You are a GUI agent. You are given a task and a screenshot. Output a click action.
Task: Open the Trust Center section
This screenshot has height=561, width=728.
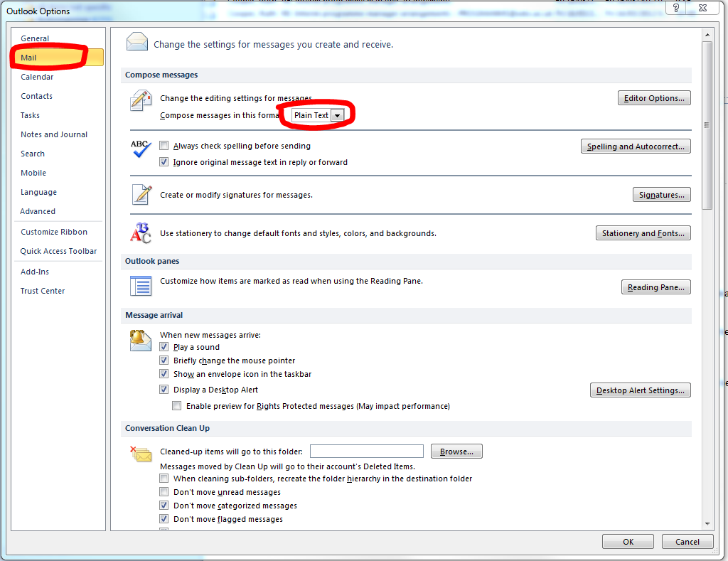(43, 291)
